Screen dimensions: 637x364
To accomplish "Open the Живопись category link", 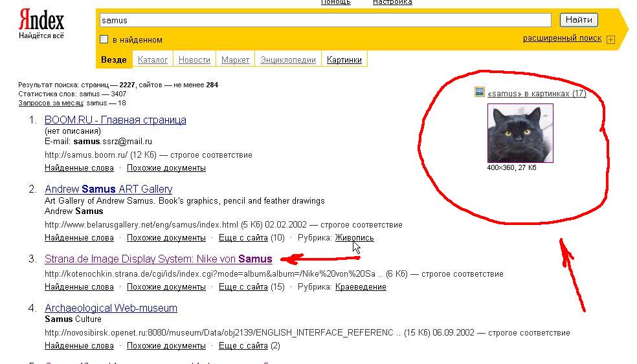I will (354, 238).
